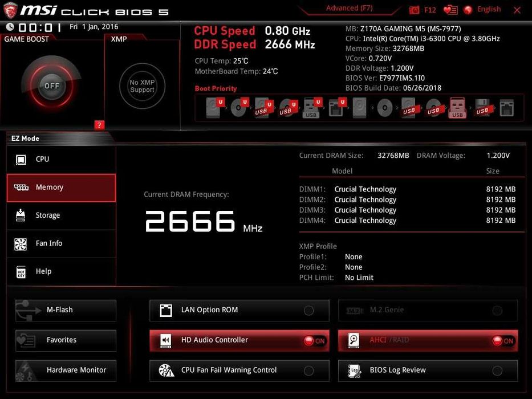Image resolution: width=532 pixels, height=399 pixels.
Task: Open Hardware Monitor
Action: click(66, 370)
